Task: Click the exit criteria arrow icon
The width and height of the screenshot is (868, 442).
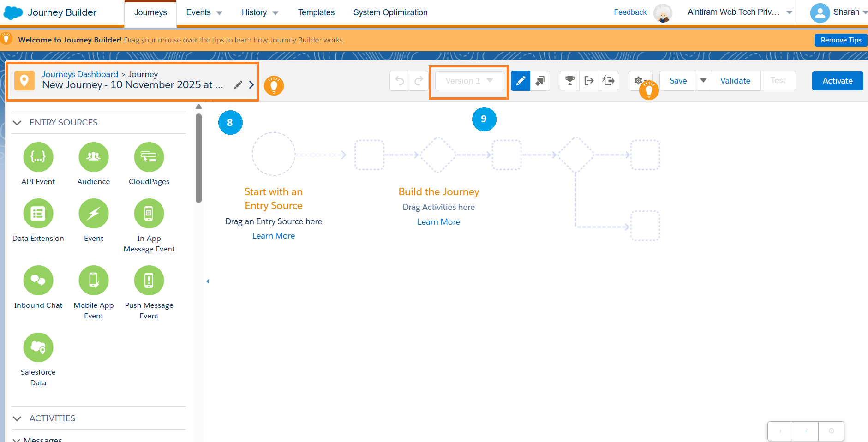Action: click(589, 81)
